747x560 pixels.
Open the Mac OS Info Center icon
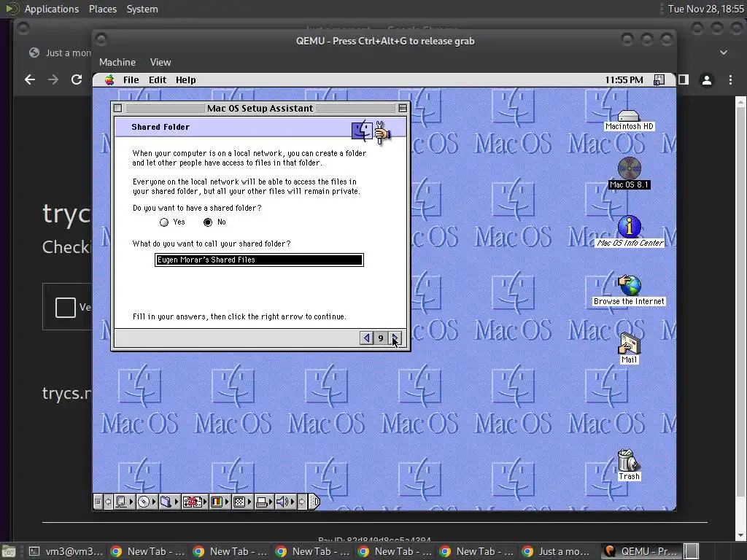pos(629,226)
